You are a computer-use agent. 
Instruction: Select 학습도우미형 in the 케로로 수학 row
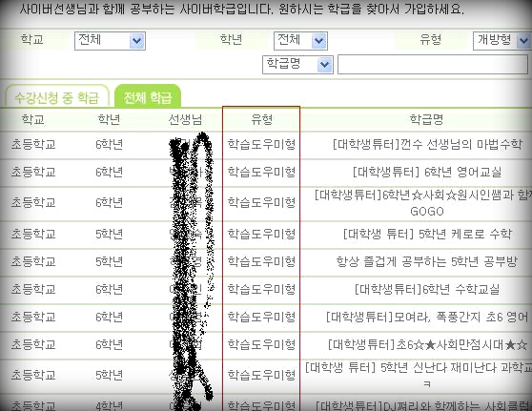[x=261, y=234]
